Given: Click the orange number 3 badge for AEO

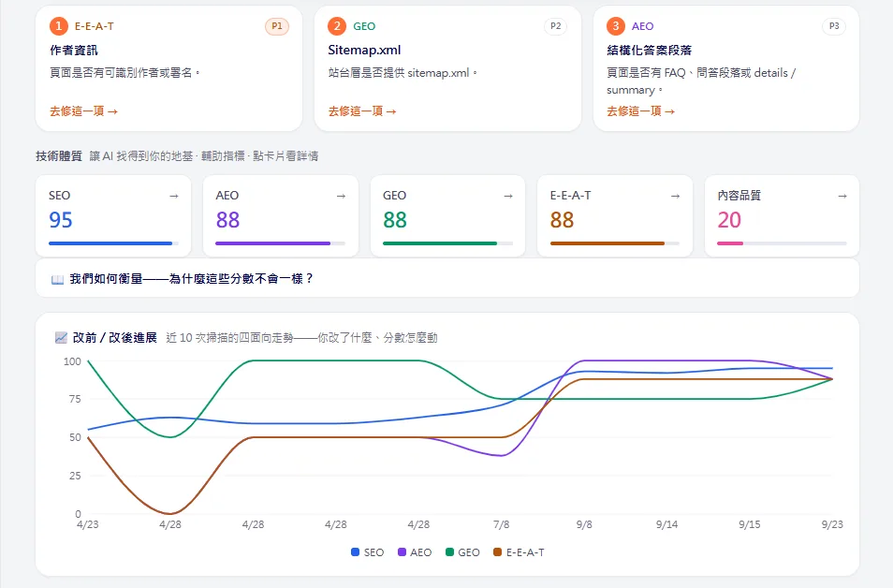Looking at the screenshot, I should [x=616, y=26].
